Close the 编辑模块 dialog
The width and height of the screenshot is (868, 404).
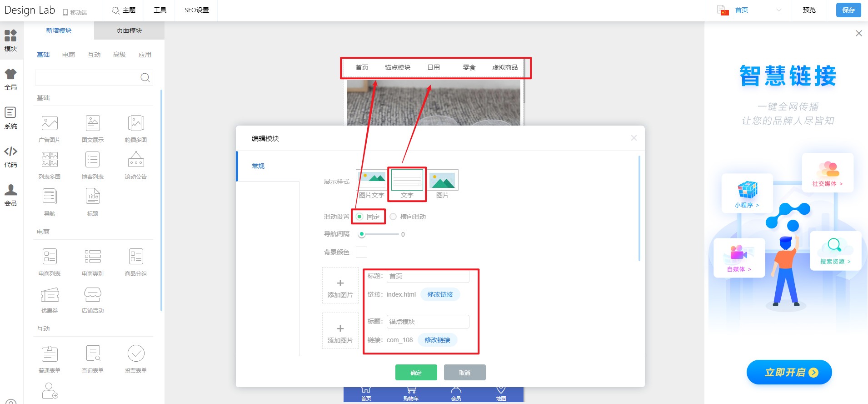pyautogui.click(x=634, y=138)
